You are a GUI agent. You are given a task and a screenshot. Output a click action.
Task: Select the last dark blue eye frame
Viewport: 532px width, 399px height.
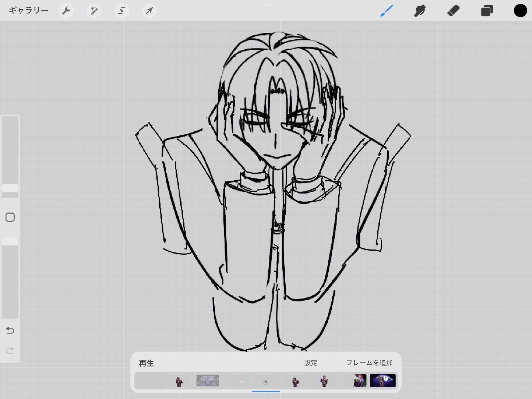(383, 381)
